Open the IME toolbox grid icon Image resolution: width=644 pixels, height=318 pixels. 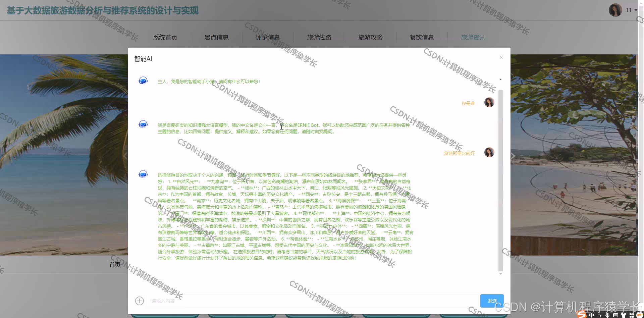632,315
